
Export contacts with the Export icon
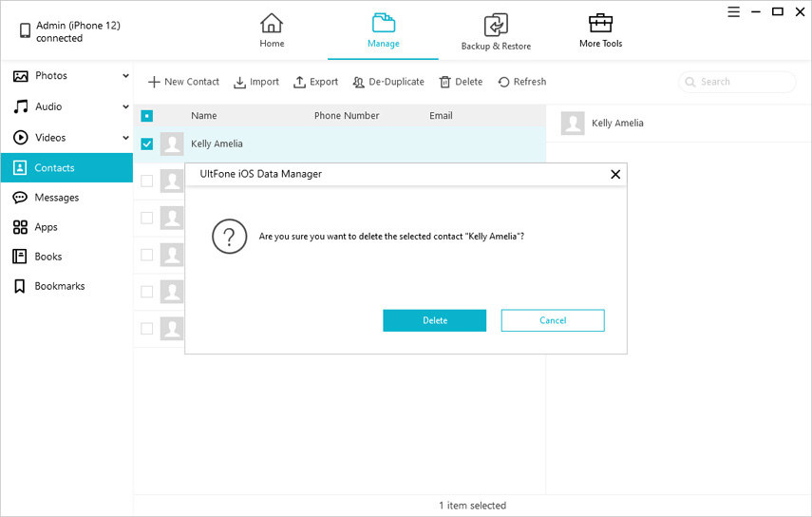pyautogui.click(x=299, y=83)
